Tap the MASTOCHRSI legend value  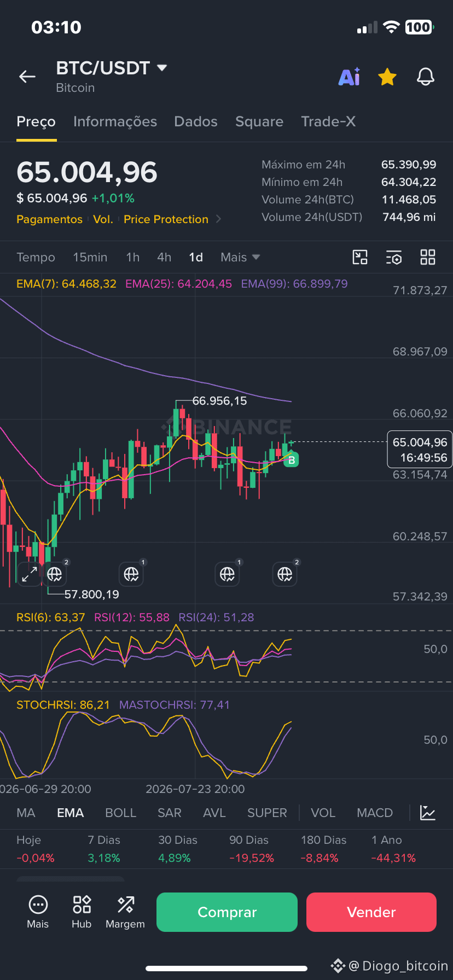[x=175, y=705]
